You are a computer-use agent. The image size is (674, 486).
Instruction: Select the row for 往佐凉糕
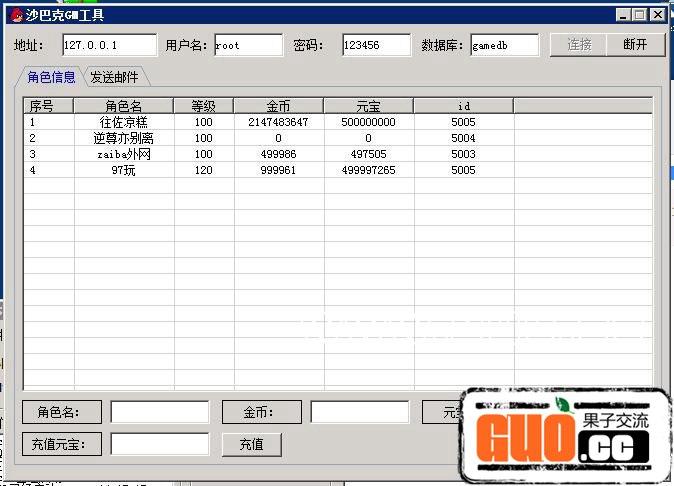pos(124,122)
